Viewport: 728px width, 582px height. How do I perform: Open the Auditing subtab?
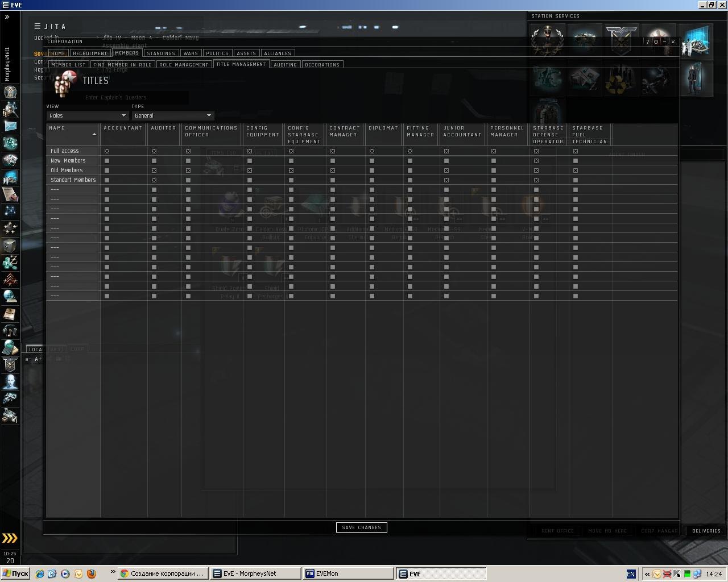pyautogui.click(x=285, y=65)
